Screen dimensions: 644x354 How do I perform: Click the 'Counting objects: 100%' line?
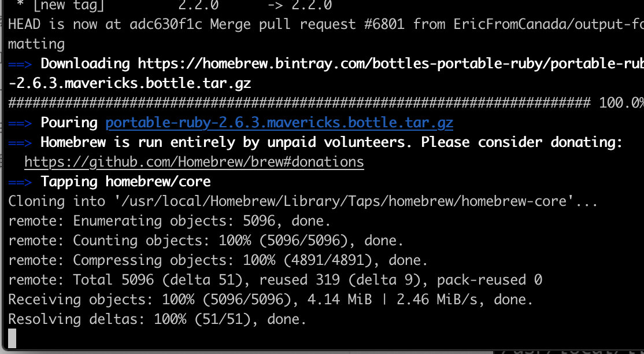pos(206,241)
